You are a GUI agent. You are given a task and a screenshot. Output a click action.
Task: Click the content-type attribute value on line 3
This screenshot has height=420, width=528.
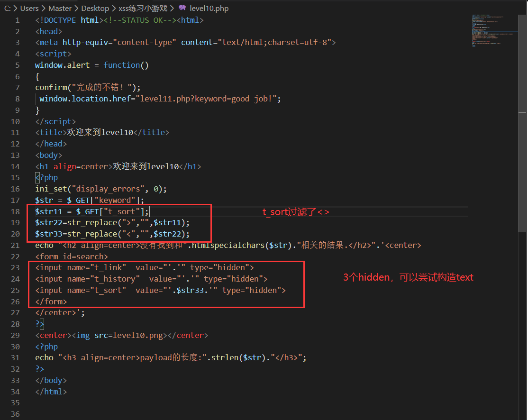[x=145, y=43]
